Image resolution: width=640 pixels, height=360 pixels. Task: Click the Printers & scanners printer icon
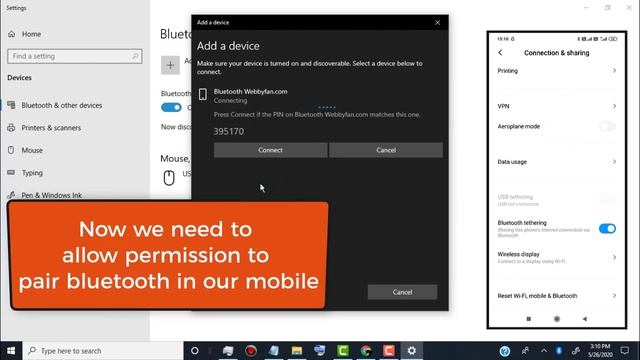[11, 128]
